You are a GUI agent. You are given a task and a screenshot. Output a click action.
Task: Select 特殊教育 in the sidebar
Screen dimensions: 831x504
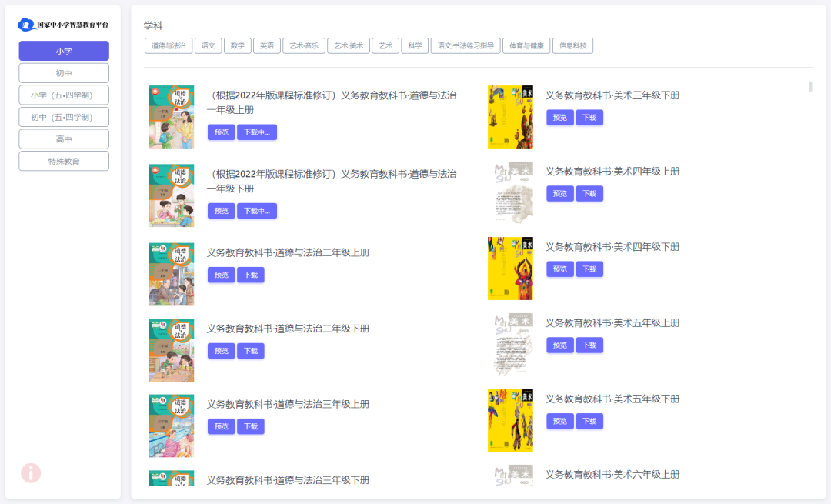pos(64,161)
